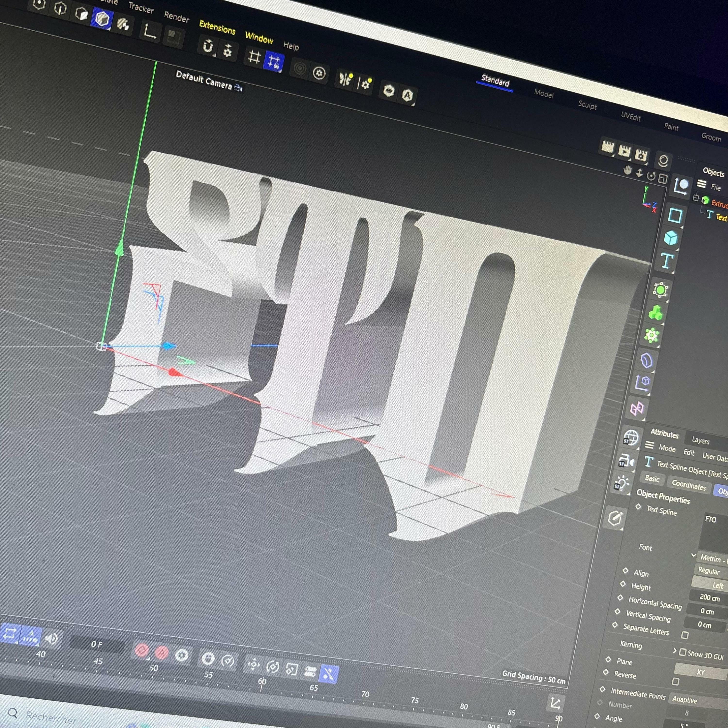Add a light bulb object
Viewport: 728px width, 728px height.
coord(622,483)
